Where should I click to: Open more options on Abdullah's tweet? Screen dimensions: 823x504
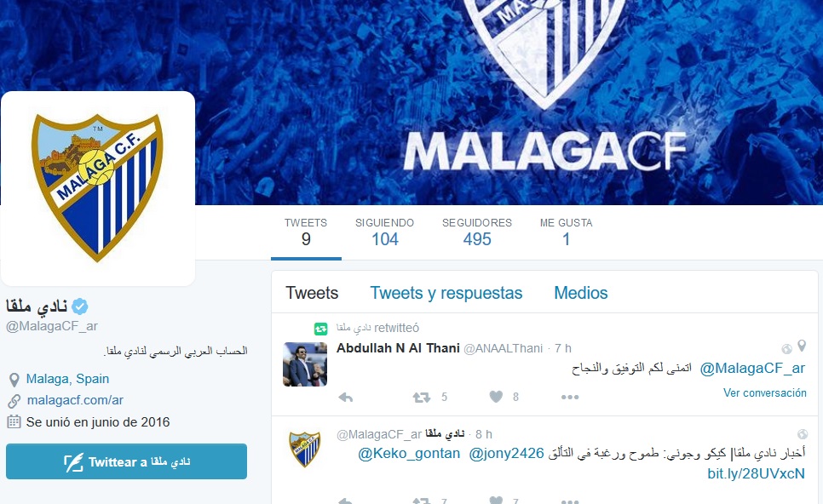[570, 398]
